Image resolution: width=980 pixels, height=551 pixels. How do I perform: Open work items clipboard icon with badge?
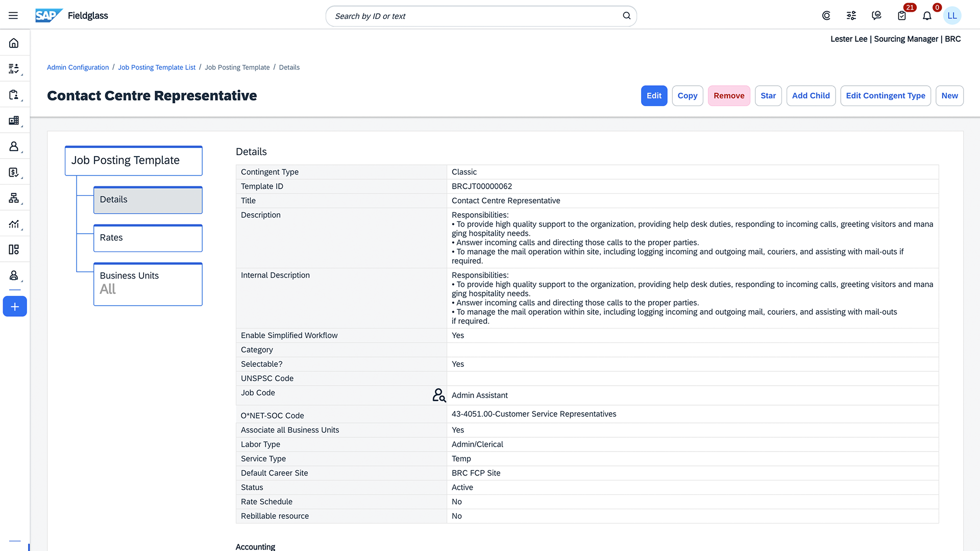point(902,16)
